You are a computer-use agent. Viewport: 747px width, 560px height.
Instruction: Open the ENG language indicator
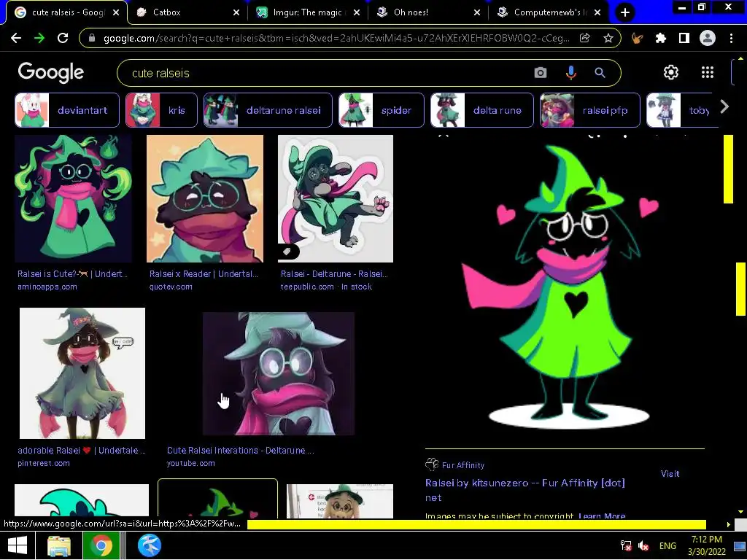(x=667, y=545)
